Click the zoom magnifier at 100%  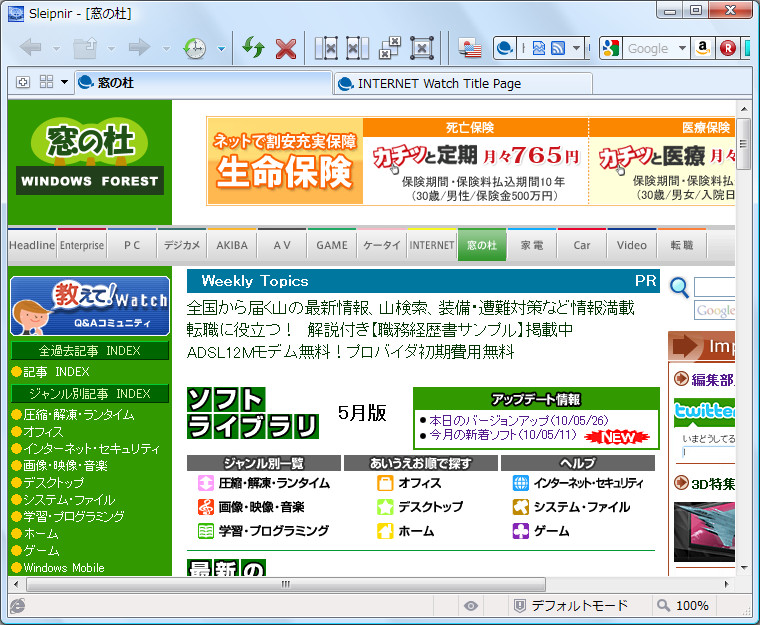click(x=663, y=605)
